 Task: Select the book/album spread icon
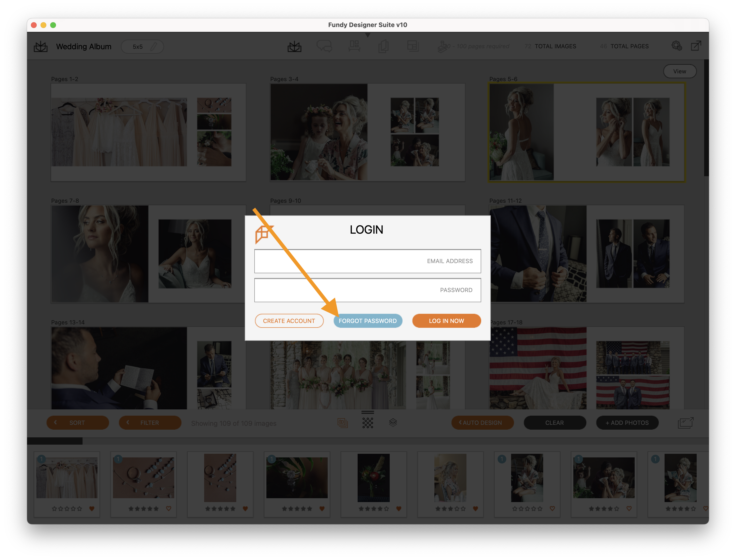(293, 47)
